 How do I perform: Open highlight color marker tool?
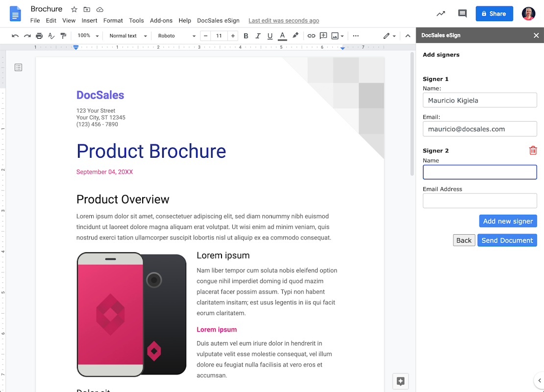[x=295, y=35]
